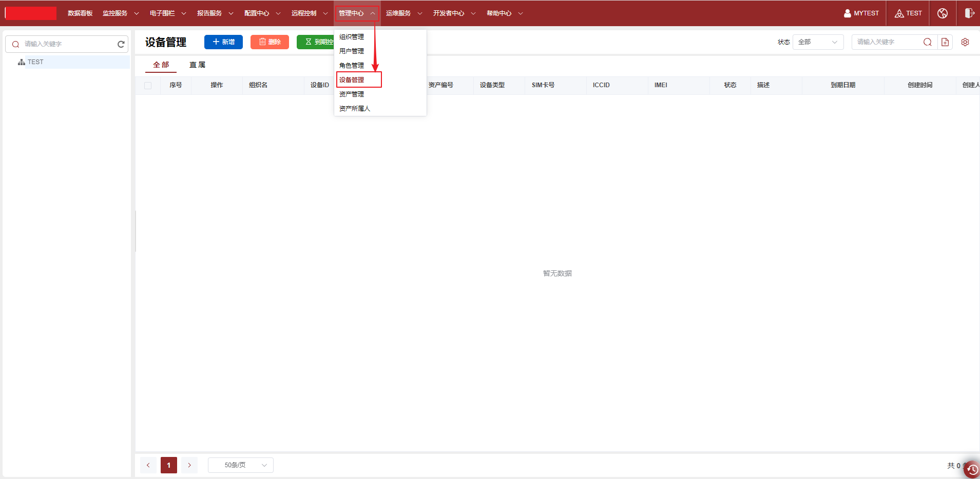Click the logout icon at top right

coord(969,13)
